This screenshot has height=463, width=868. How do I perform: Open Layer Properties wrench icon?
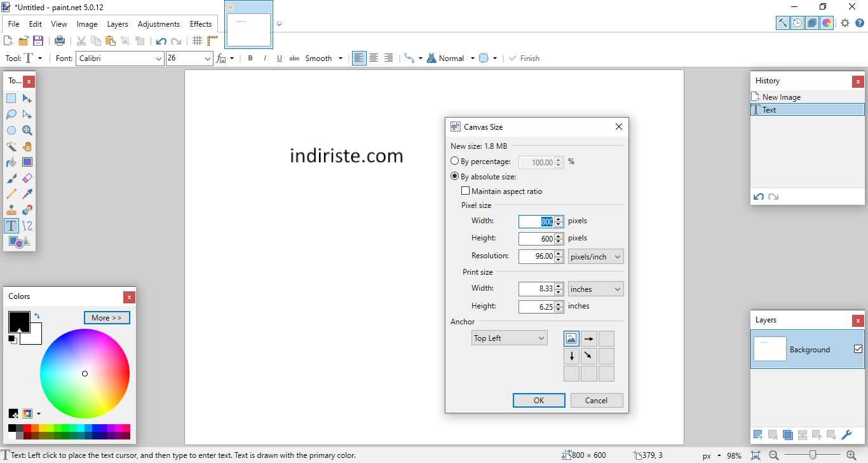(x=846, y=435)
